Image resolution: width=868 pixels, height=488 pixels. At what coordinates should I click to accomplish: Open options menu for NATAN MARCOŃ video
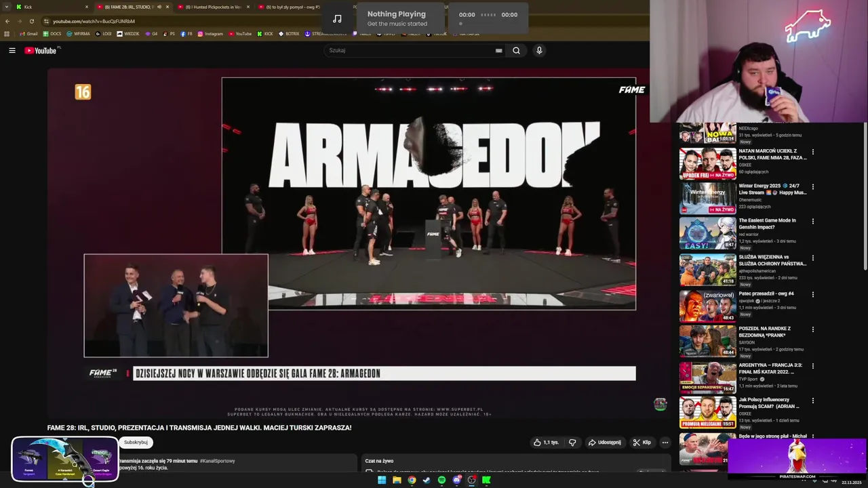point(812,152)
